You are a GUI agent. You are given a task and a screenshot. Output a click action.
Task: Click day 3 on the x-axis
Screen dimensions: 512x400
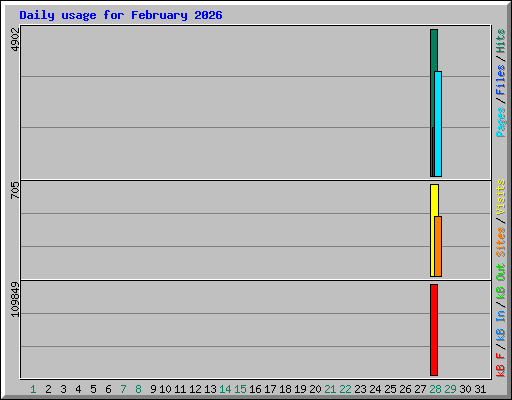[x=63, y=389]
